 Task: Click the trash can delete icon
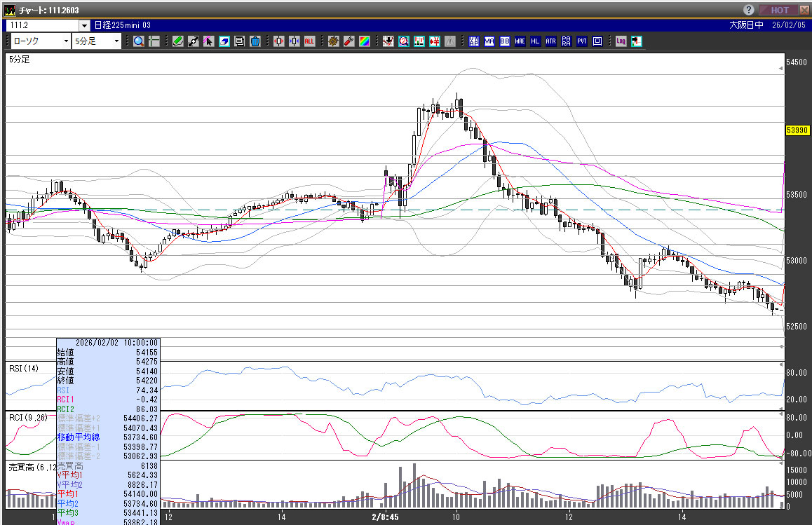pyautogui.click(x=255, y=41)
